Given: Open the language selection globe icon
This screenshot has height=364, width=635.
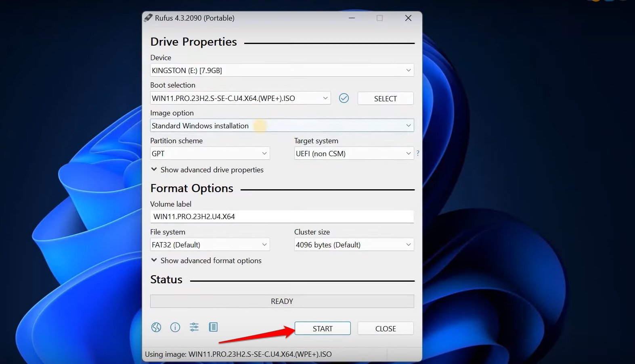Looking at the screenshot, I should [156, 327].
